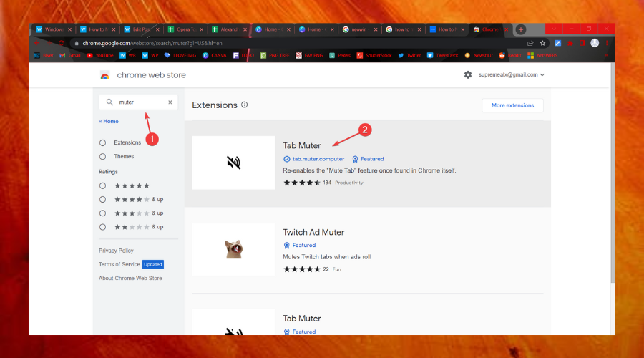Filter by five-star rating
Viewport: 644px width, 358px height.
102,185
